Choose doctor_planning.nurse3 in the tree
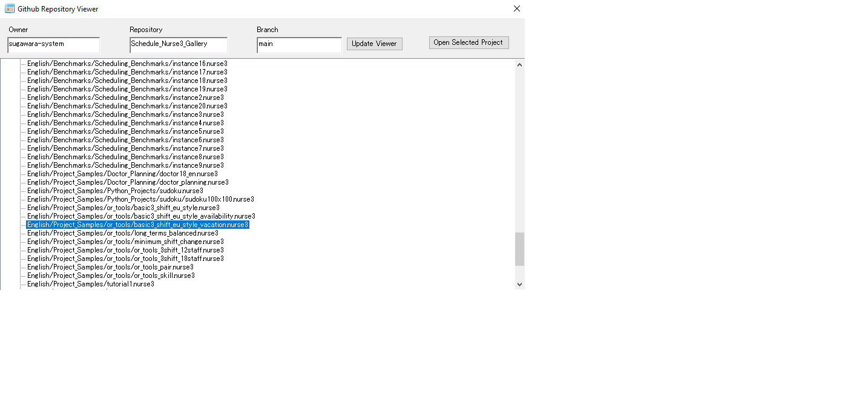Image resolution: width=868 pixels, height=419 pixels. (x=128, y=182)
